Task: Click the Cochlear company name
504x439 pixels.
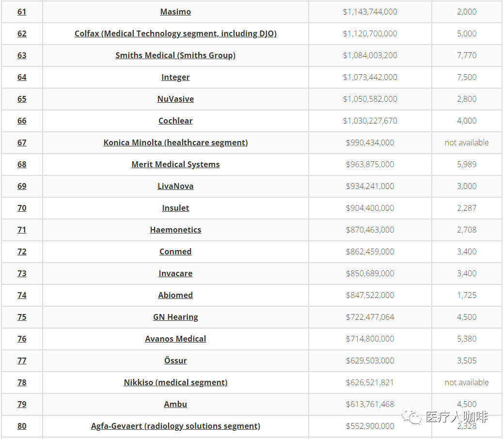Action: pos(175,121)
